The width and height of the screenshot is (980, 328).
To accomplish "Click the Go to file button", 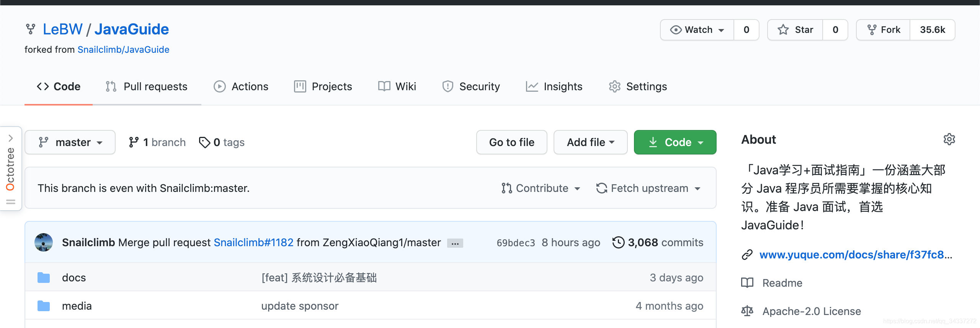I will click(x=511, y=142).
